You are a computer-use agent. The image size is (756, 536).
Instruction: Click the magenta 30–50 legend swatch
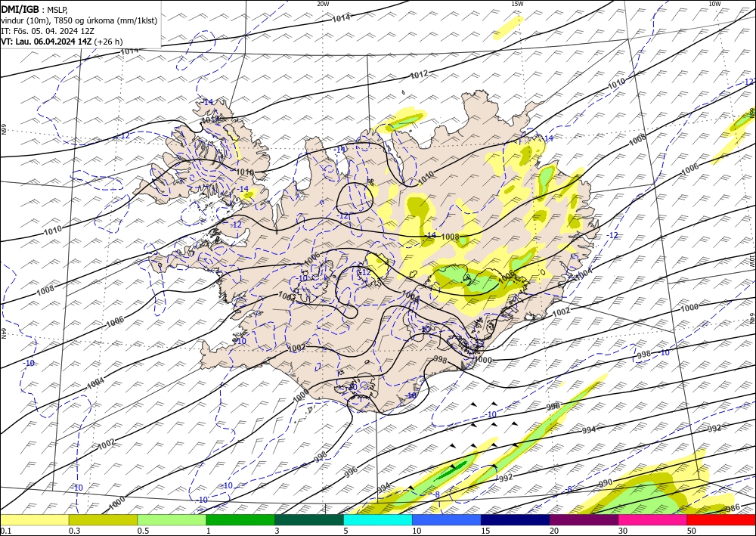click(653, 520)
